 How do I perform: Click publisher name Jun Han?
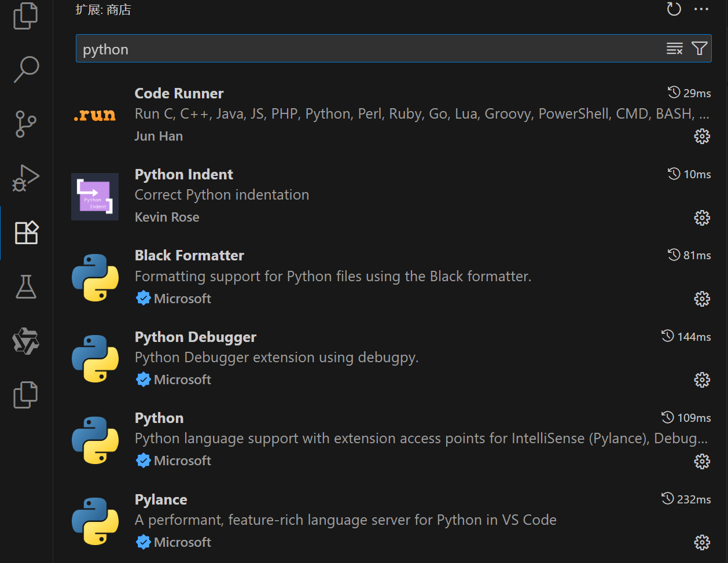pos(159,137)
